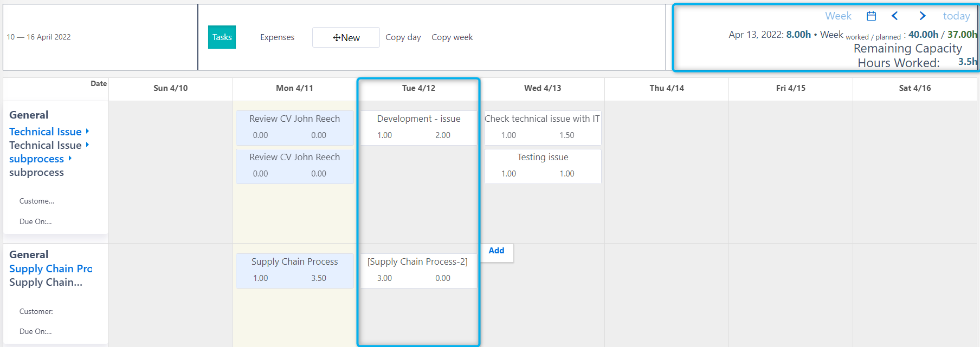Select Check technical issue with IT entry
The height and width of the screenshot is (347, 980).
point(542,119)
